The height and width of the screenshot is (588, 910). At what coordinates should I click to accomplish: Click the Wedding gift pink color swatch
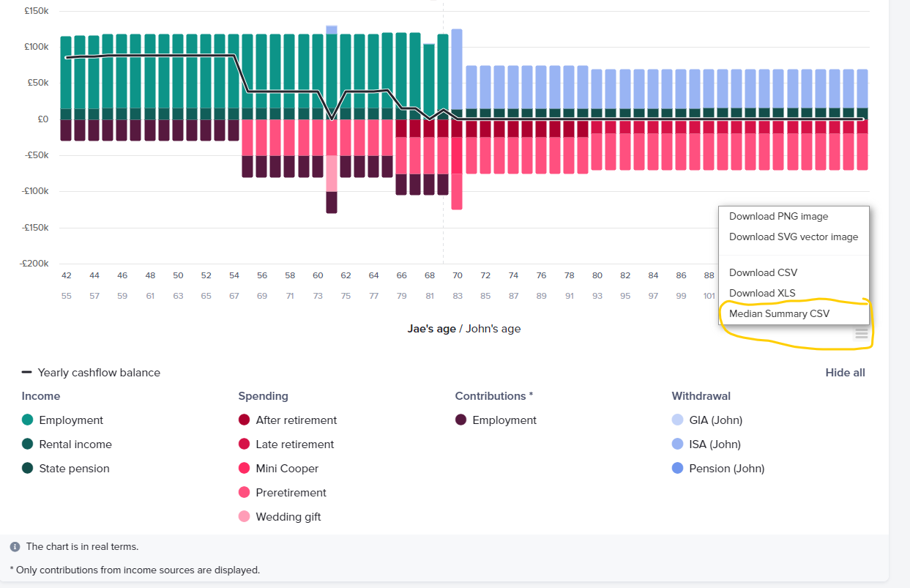244,517
